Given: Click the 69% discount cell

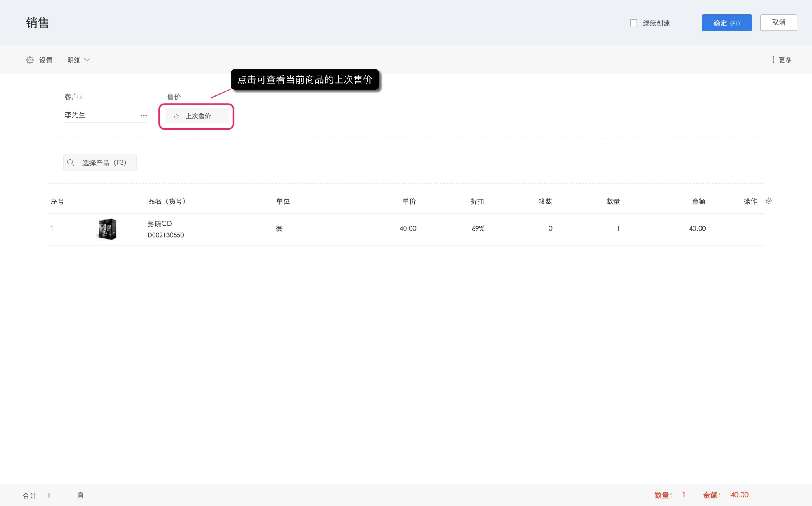Looking at the screenshot, I should pos(478,229).
